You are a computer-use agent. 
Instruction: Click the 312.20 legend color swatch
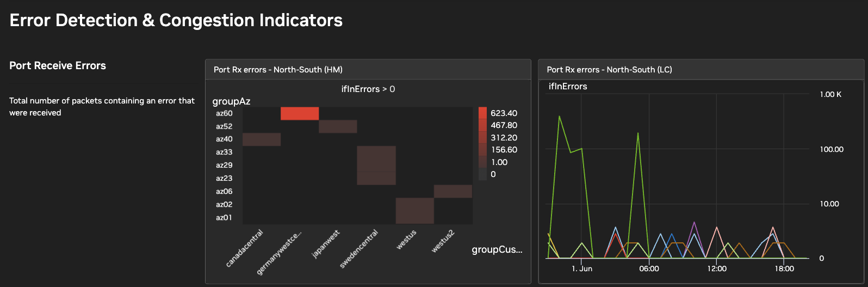click(483, 138)
